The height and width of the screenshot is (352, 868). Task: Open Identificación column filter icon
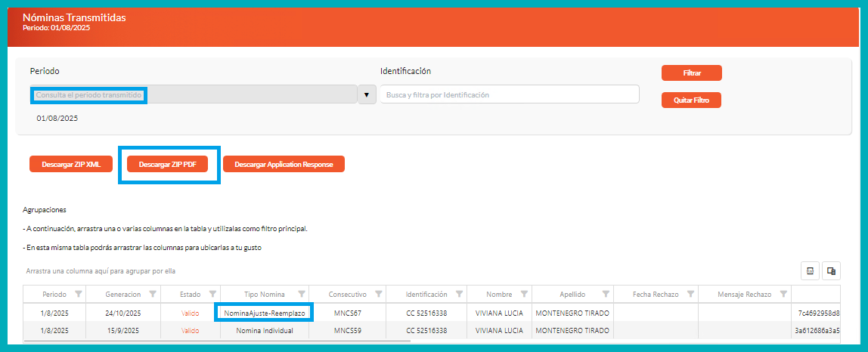(459, 295)
